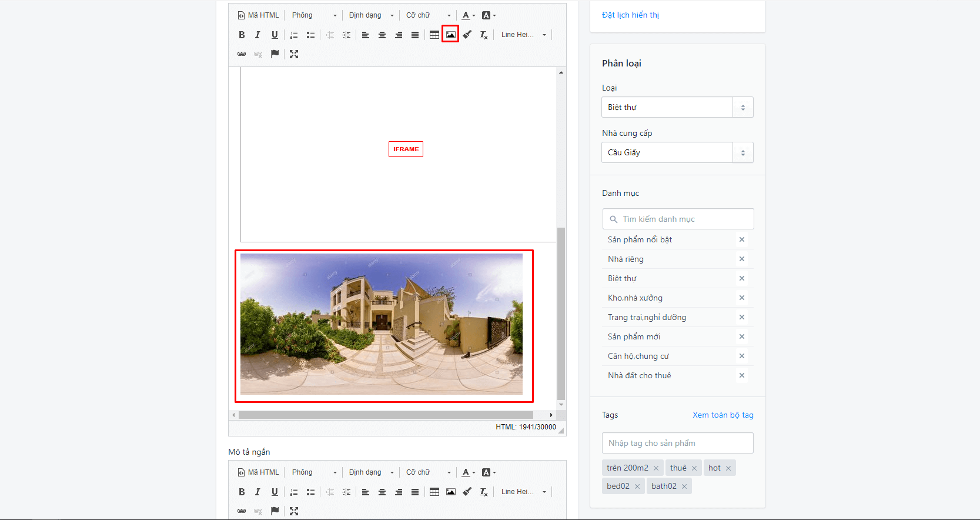Open the 'Đặt lịch hiển thị' link
The image size is (980, 520).
click(630, 15)
